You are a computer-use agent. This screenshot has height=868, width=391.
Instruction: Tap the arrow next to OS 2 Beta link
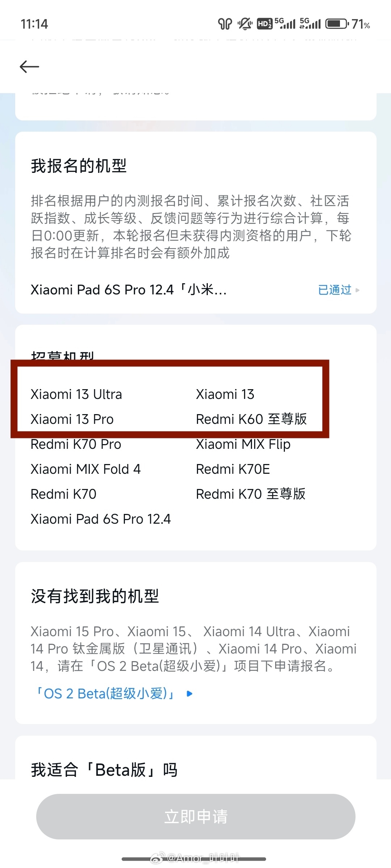[189, 694]
